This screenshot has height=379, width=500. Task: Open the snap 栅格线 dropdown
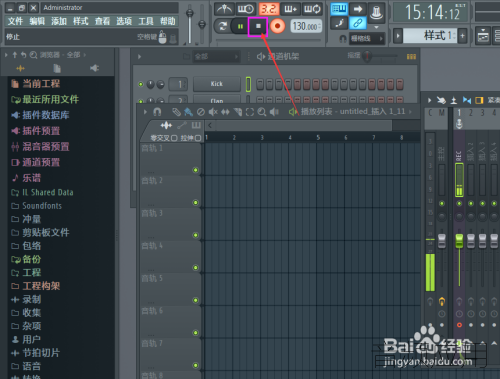(367, 39)
